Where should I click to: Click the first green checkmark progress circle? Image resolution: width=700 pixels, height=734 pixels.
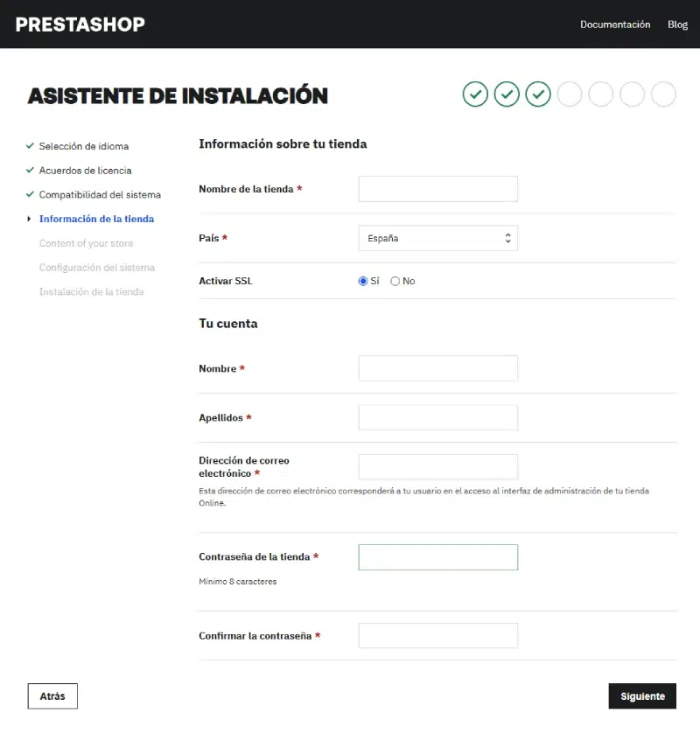point(475,94)
